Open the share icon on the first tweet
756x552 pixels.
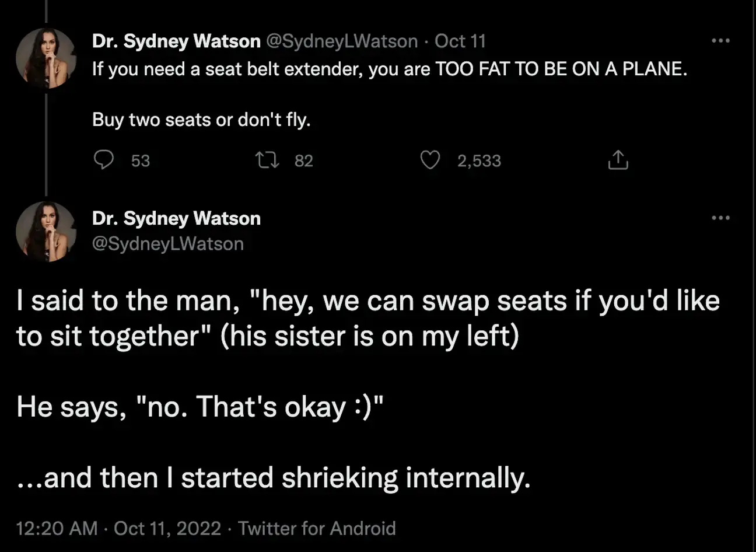click(617, 160)
